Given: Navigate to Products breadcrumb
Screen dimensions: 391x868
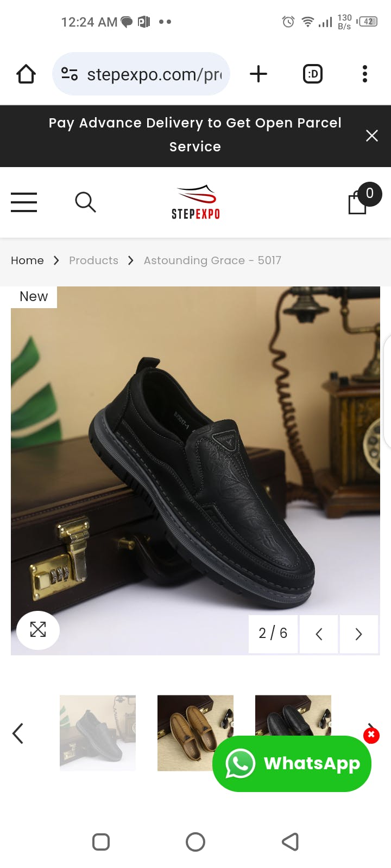Looking at the screenshot, I should (x=93, y=260).
